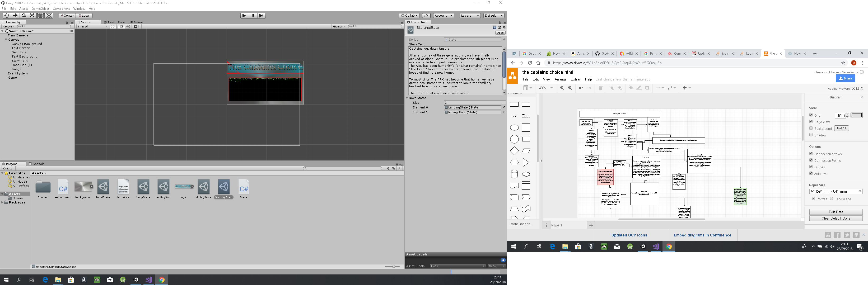Uncheck Connection Arrows in Options
The width and height of the screenshot is (868, 285).
point(811,154)
